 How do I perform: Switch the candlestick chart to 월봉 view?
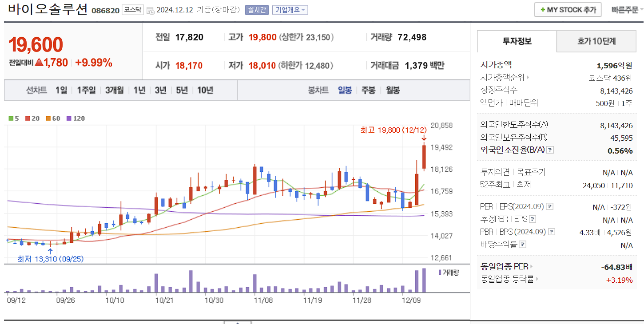(392, 90)
